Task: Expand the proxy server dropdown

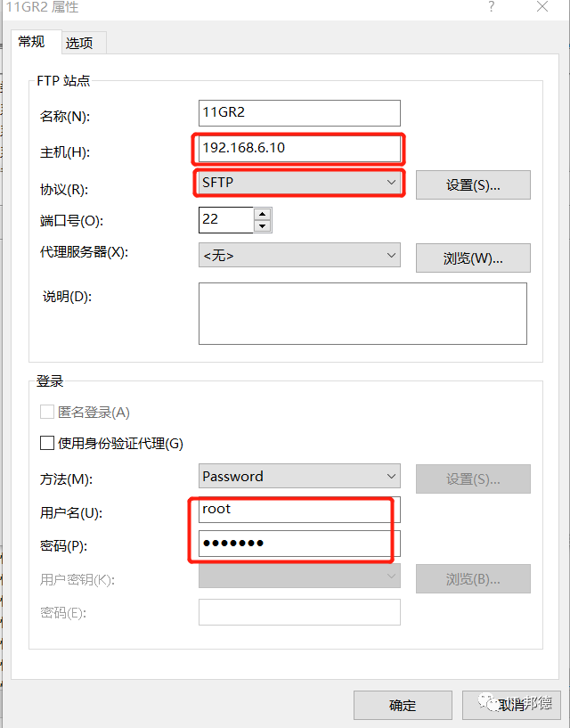Action: tap(299, 256)
